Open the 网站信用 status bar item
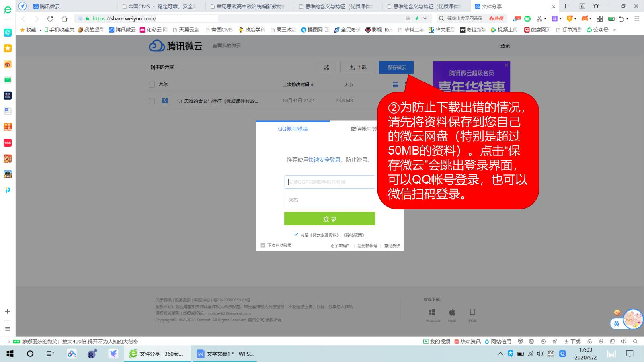Viewport: 644px width, 362px height. coord(498,341)
